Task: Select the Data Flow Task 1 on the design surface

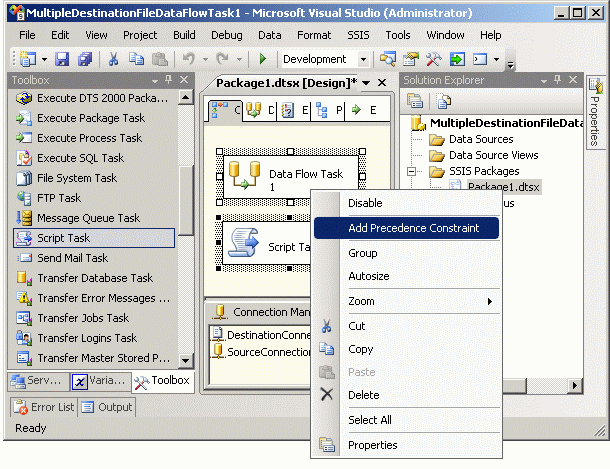Action: (x=291, y=177)
